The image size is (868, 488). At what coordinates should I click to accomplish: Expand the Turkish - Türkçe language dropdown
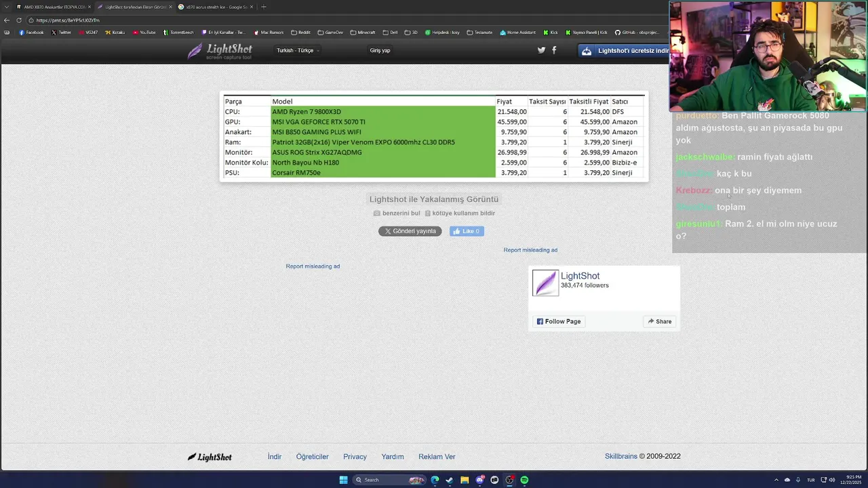click(298, 50)
